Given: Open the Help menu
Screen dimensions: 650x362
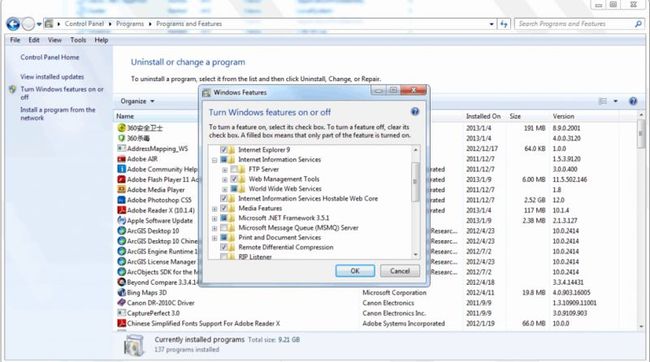Looking at the screenshot, I should tap(101, 40).
